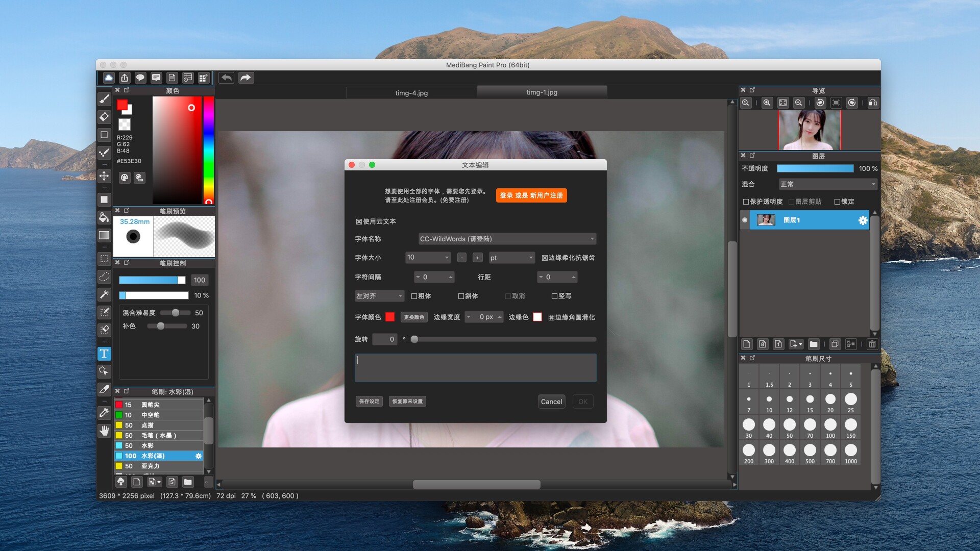The width and height of the screenshot is (980, 551).
Task: Switch to timg-1.jpg tab
Action: pyautogui.click(x=542, y=92)
